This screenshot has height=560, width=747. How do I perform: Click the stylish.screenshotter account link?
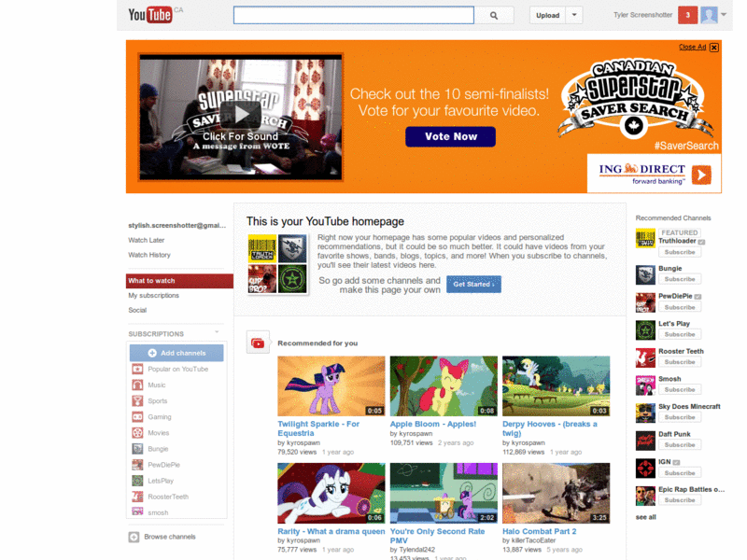pos(176,226)
